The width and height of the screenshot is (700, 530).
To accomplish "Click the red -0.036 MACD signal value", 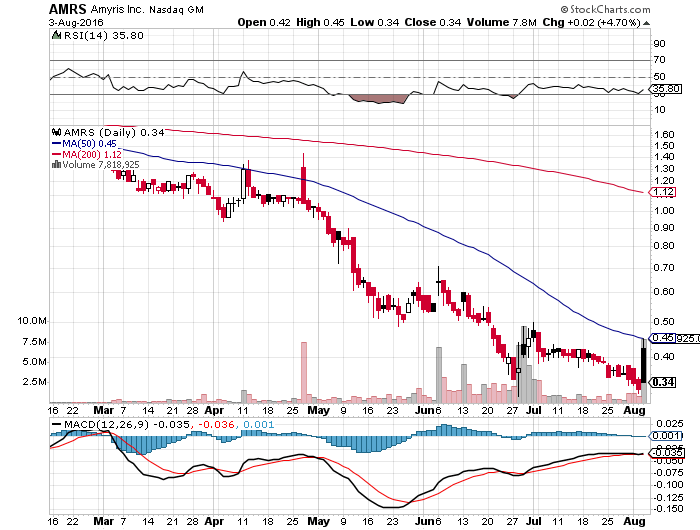I will point(216,425).
